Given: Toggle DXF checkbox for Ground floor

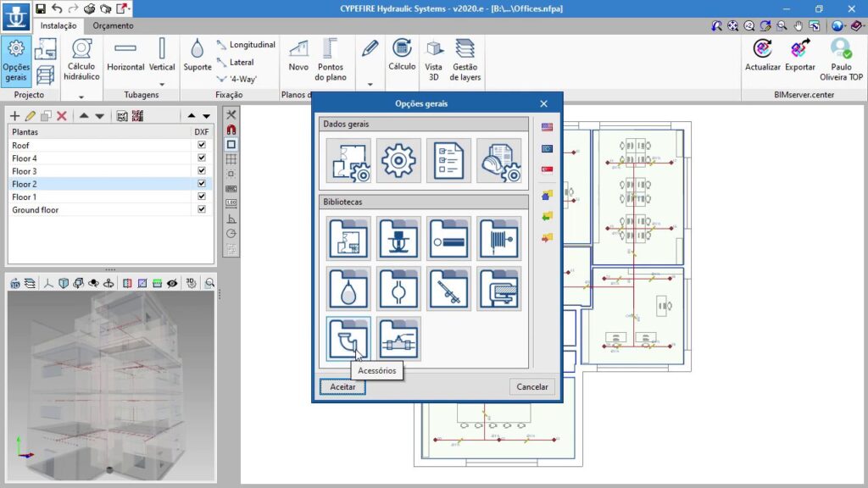Looking at the screenshot, I should click(x=202, y=209).
